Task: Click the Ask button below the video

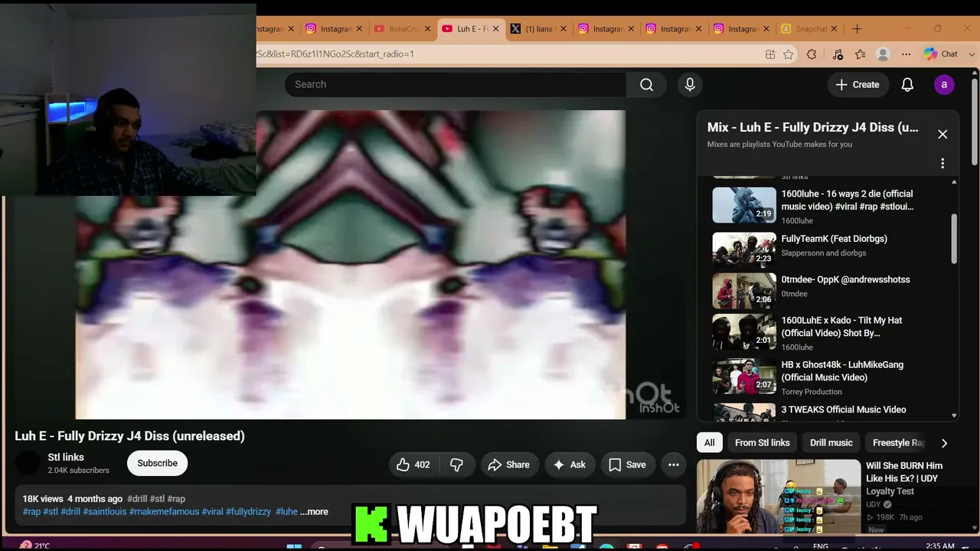Action: [570, 465]
